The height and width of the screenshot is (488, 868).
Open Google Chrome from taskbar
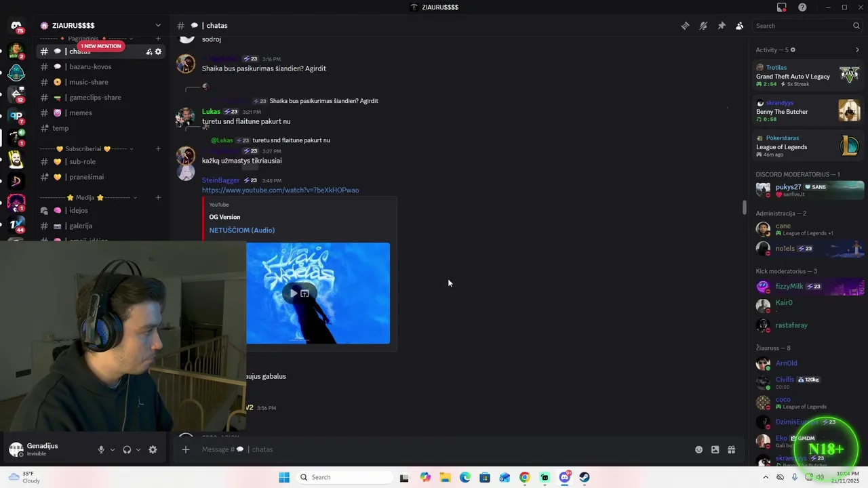coord(524,477)
